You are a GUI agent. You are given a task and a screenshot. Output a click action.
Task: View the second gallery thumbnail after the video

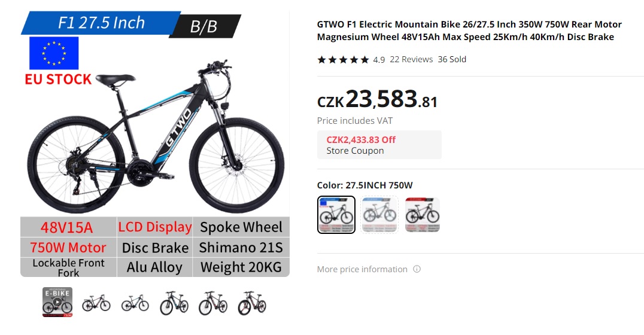[x=96, y=303]
